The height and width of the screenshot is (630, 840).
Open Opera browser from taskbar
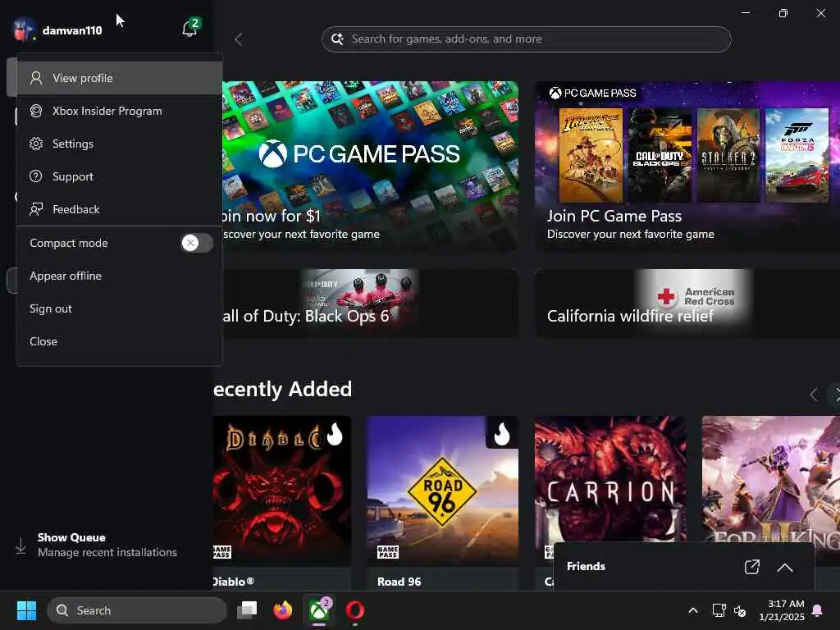pyautogui.click(x=354, y=610)
